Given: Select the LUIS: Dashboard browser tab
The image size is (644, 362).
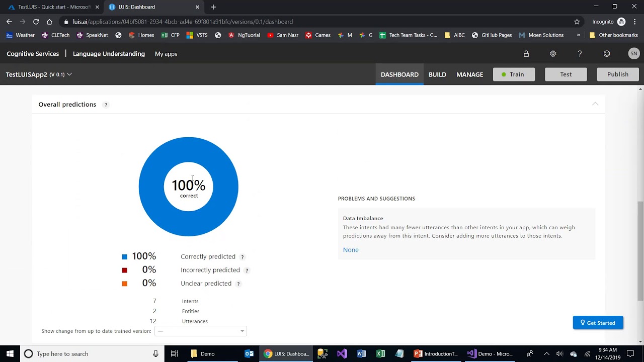Looking at the screenshot, I should pyautogui.click(x=153, y=7).
